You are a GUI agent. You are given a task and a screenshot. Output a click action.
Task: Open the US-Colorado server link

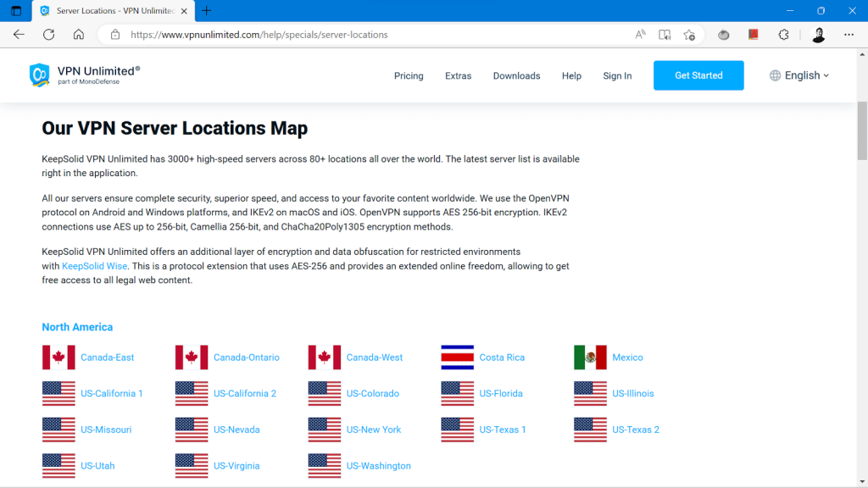[x=373, y=393]
